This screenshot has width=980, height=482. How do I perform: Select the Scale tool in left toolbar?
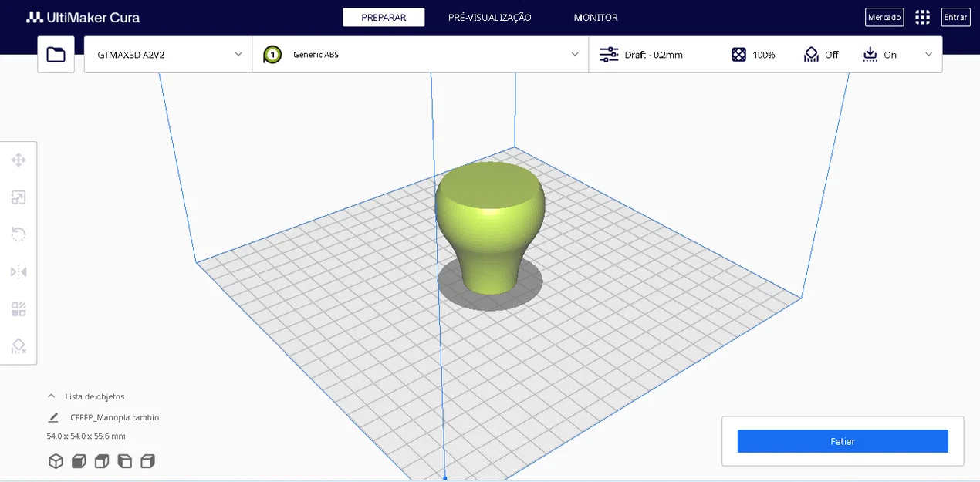19,197
